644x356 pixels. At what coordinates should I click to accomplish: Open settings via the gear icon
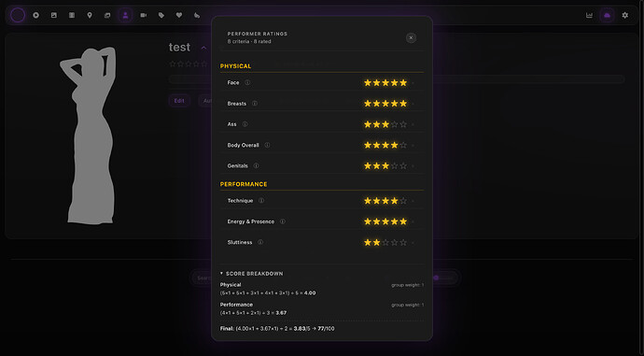pyautogui.click(x=624, y=15)
